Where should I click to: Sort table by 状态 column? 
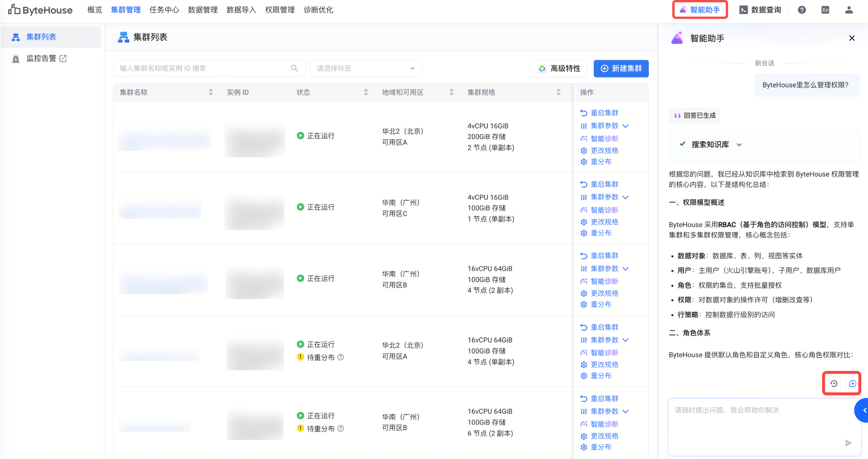click(366, 92)
